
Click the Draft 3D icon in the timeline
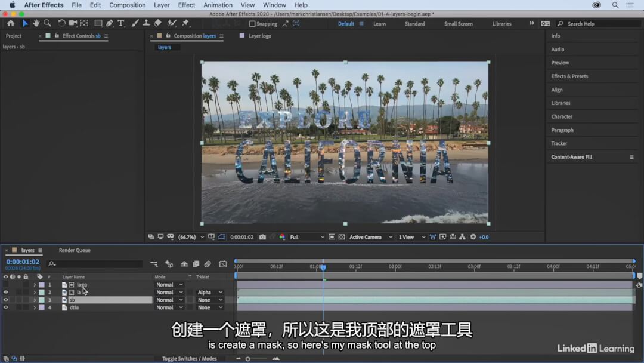point(169,264)
